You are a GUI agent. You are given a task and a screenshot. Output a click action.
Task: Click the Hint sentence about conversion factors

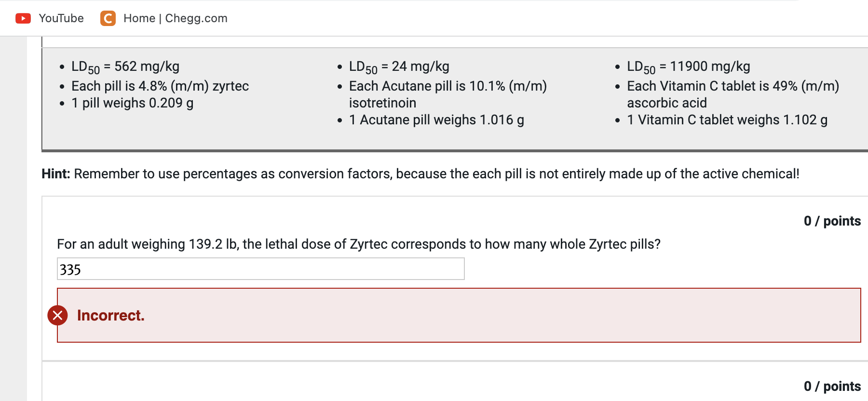coord(420,174)
